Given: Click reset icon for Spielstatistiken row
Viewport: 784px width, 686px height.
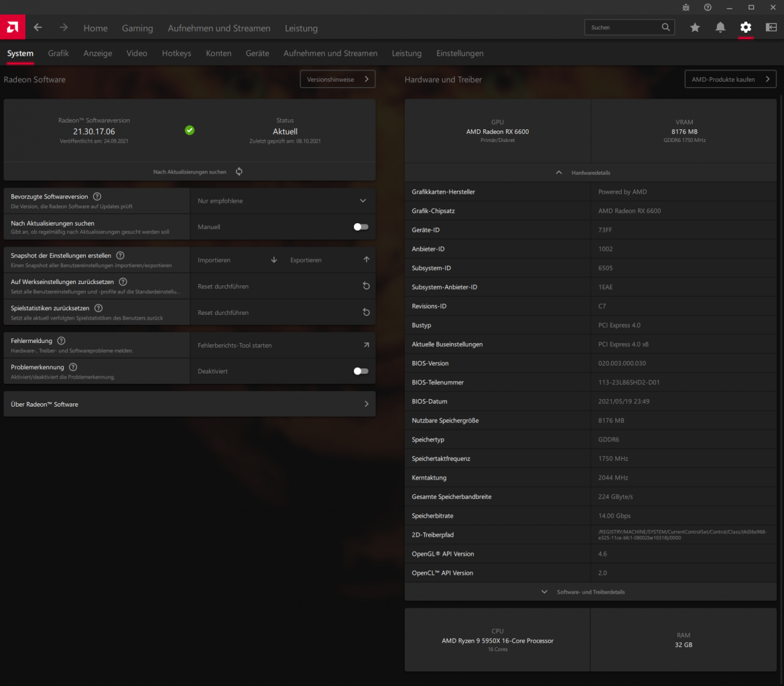Looking at the screenshot, I should (366, 312).
